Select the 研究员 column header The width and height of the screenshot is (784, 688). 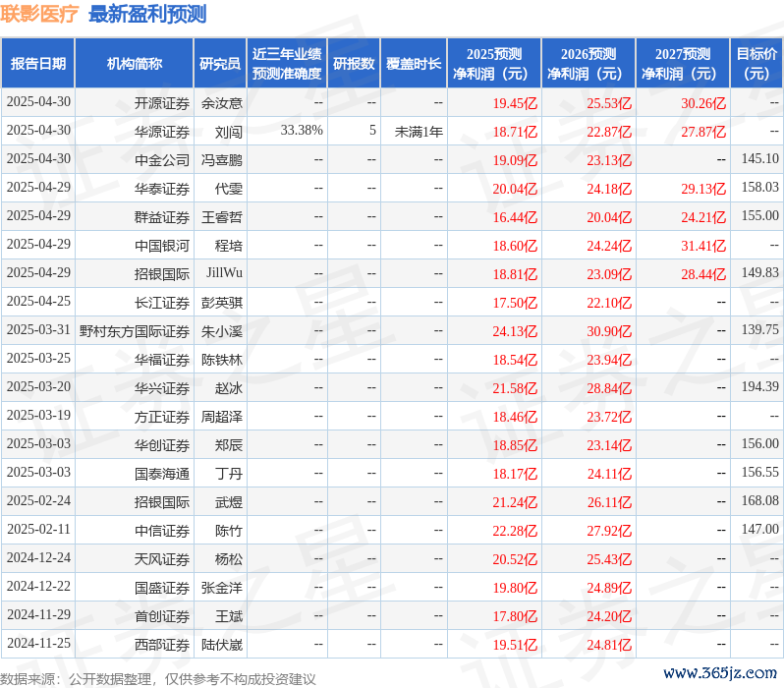220,63
